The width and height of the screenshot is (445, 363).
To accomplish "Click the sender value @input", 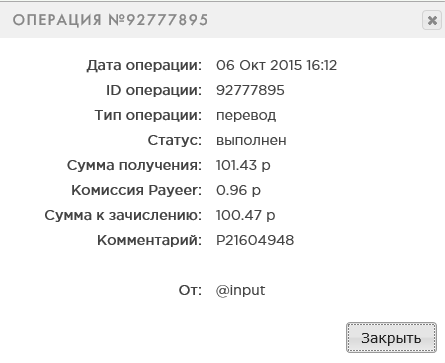I will coord(240,291).
